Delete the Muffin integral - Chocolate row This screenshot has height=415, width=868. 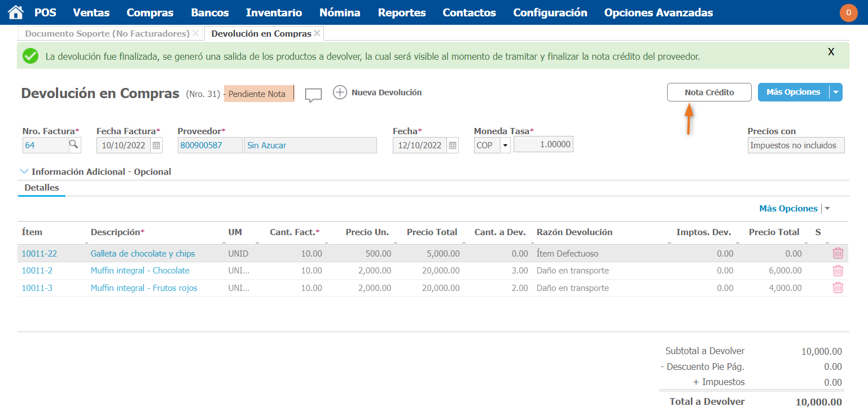point(838,271)
